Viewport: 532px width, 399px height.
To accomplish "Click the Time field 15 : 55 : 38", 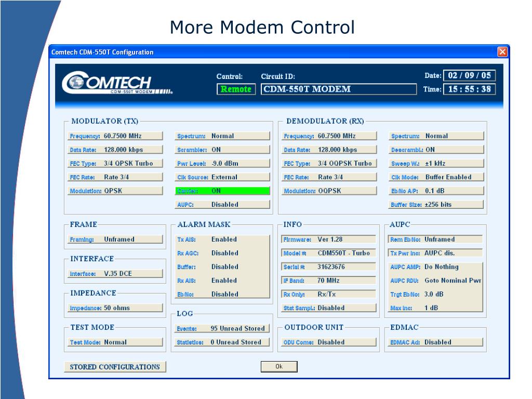I will click(x=469, y=89).
